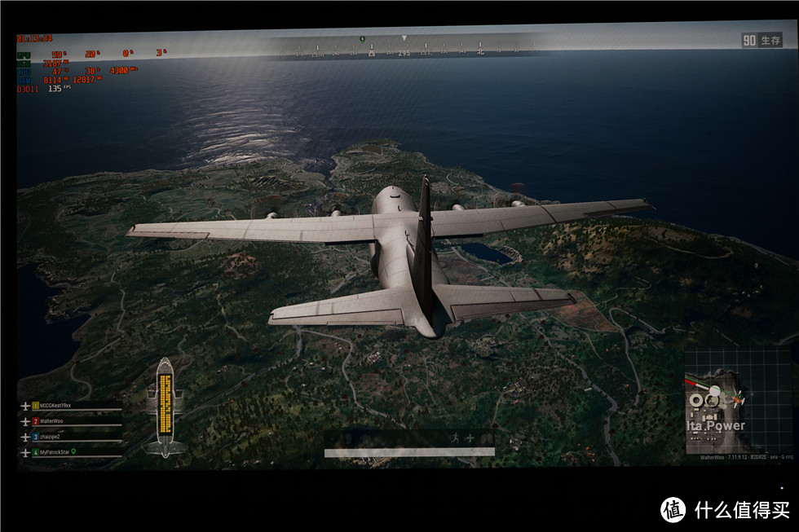
Task: Click the 295 heading on the compass
Action: 404,53
